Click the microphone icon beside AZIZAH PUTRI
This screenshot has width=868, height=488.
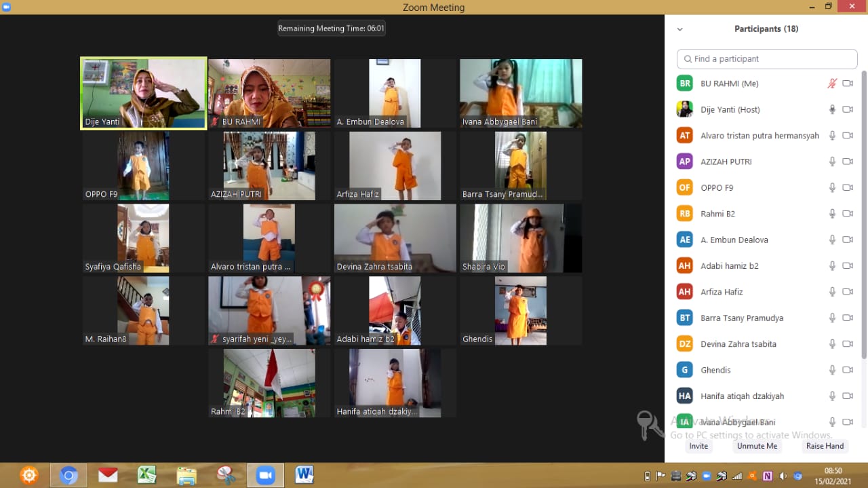coord(832,162)
